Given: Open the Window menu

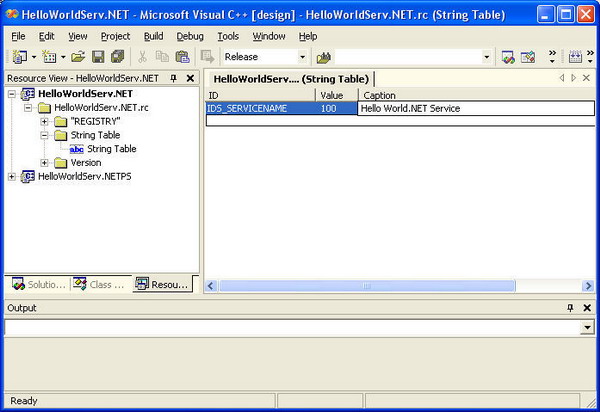Looking at the screenshot, I should click(269, 36).
